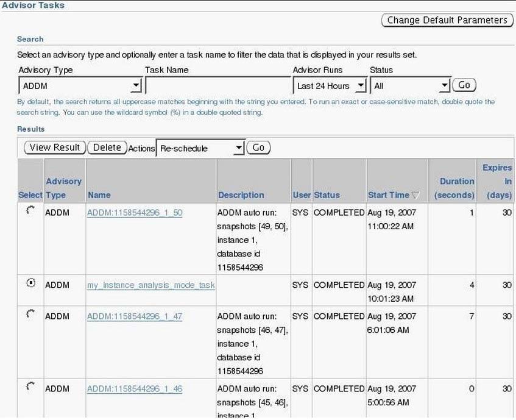Open the ADDM:1158544296_1_50 task link
516x420 pixels.
click(x=135, y=213)
